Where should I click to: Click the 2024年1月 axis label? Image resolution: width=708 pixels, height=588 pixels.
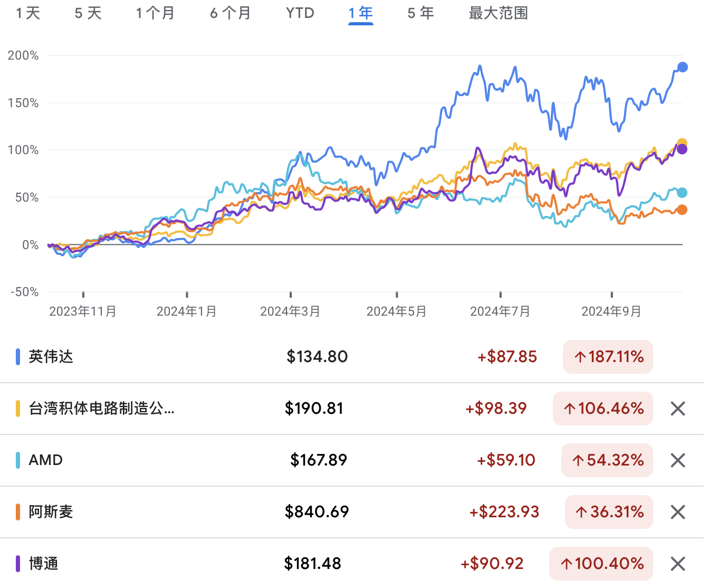pyautogui.click(x=187, y=311)
